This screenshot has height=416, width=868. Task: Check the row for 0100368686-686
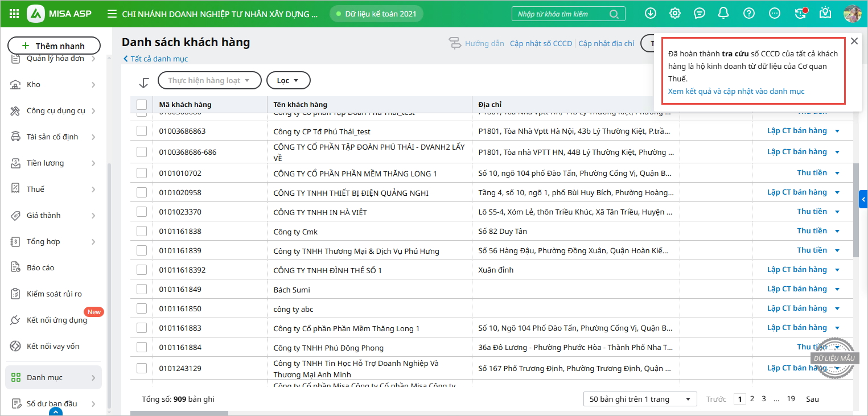point(142,151)
